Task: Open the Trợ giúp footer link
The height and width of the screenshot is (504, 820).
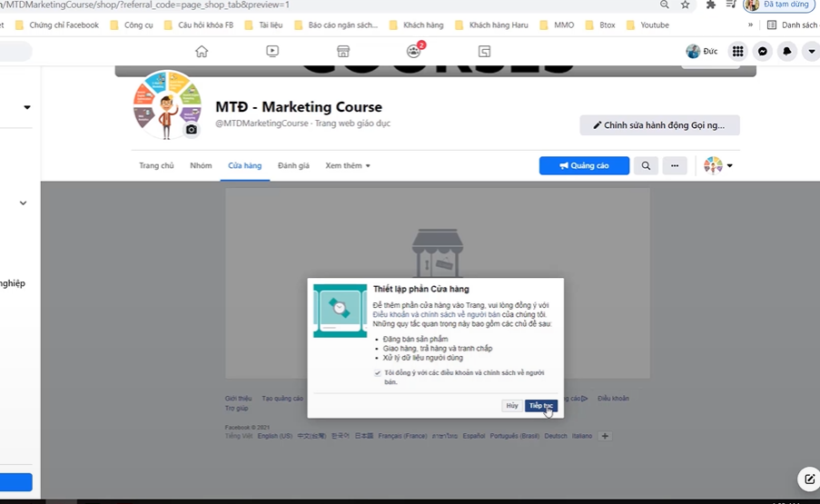Action: click(236, 409)
